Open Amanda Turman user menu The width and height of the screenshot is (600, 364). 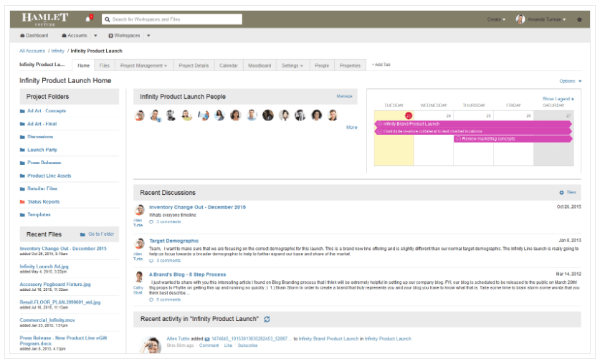pos(546,19)
